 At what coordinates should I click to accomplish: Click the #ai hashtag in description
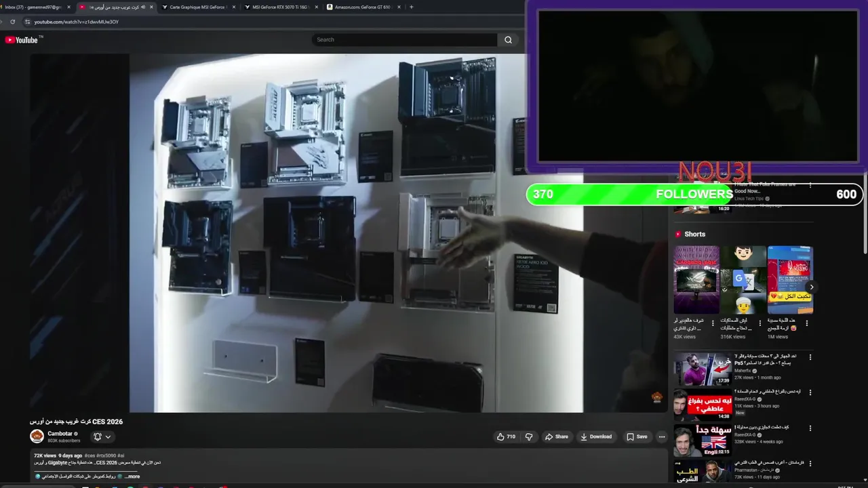(121, 455)
